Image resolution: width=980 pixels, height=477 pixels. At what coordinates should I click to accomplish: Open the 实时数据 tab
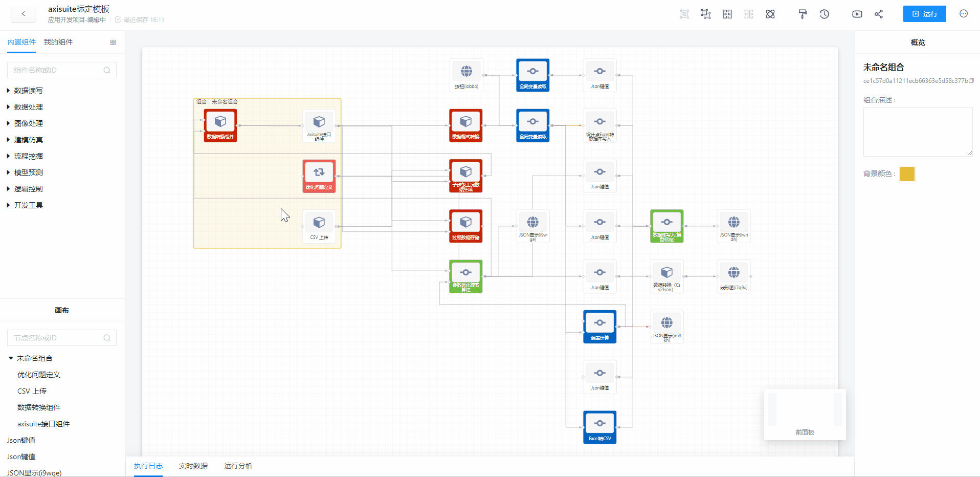pyautogui.click(x=193, y=466)
